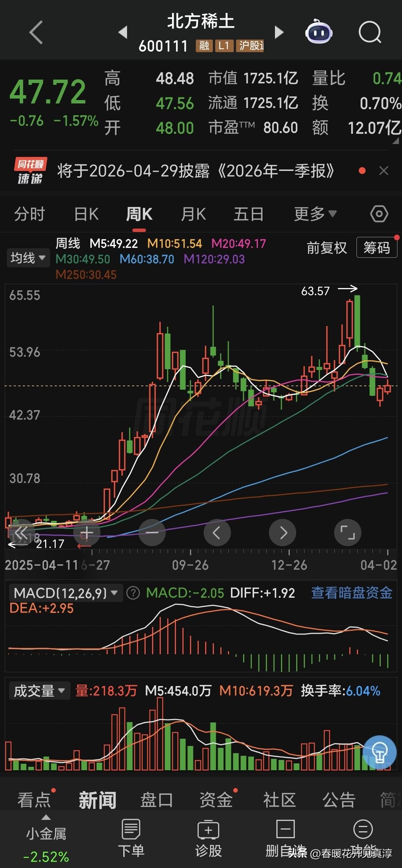Open 诊股 stock diagnosis icon

(208, 838)
